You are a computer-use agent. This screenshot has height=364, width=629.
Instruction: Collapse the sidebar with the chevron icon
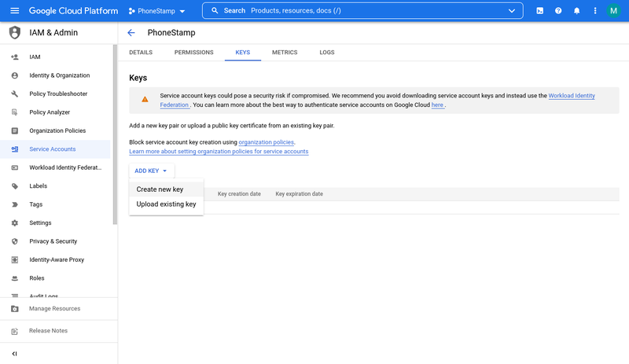pyautogui.click(x=14, y=354)
